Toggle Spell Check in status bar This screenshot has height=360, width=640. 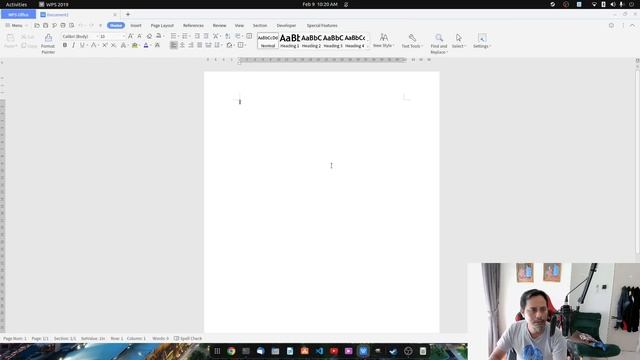(188, 338)
